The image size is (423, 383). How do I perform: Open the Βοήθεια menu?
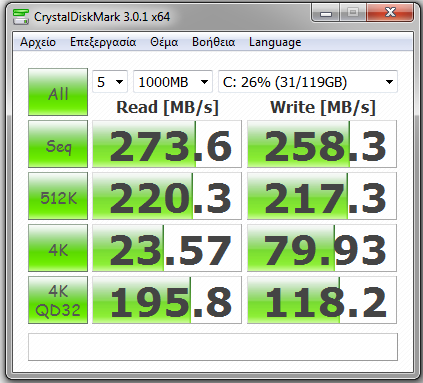(x=214, y=42)
